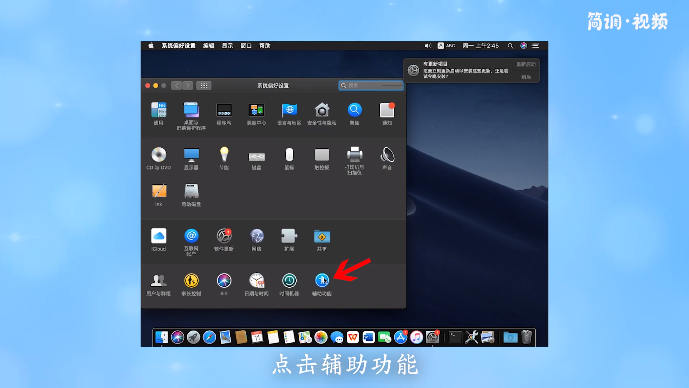Open Terminal from the Dock
Viewport: 689px width, 388px height.
pos(455,337)
